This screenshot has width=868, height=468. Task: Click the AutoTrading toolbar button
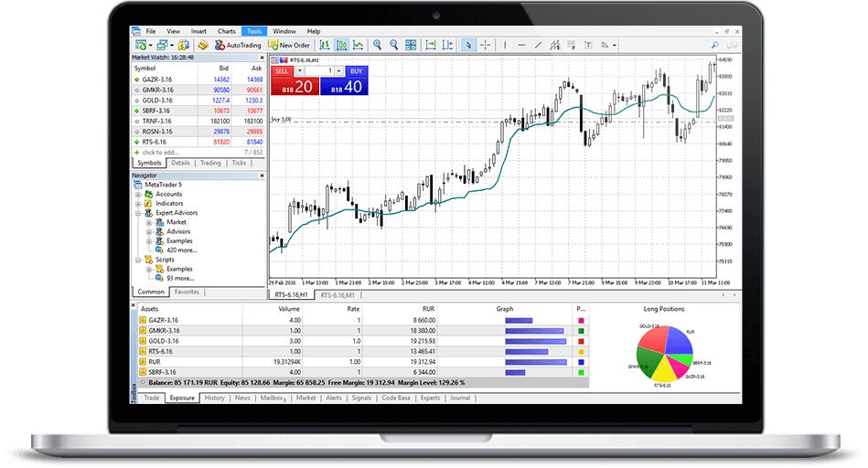click(x=238, y=45)
